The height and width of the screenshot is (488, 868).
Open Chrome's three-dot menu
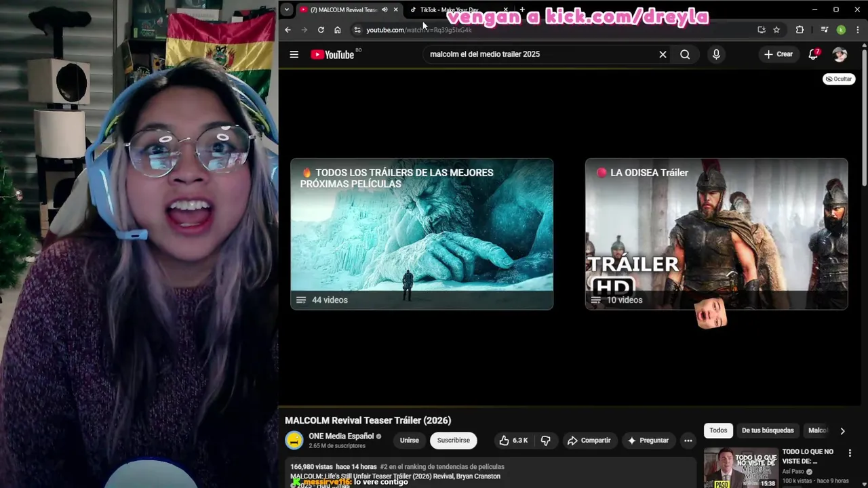click(x=858, y=30)
